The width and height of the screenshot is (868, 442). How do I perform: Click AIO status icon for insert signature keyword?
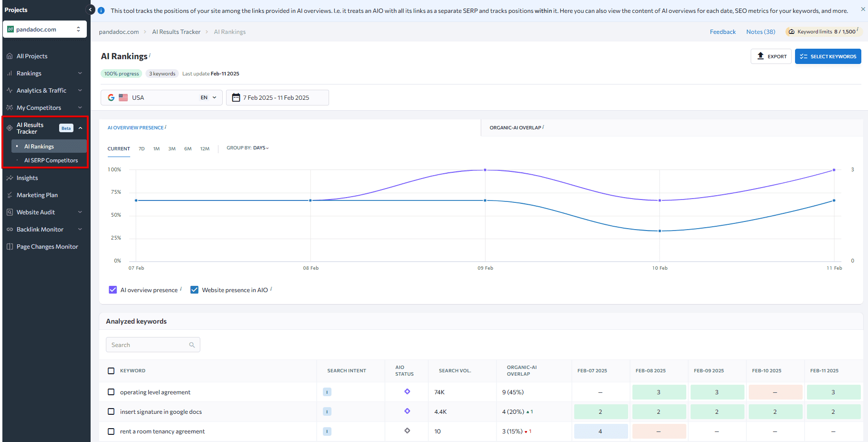point(407,411)
